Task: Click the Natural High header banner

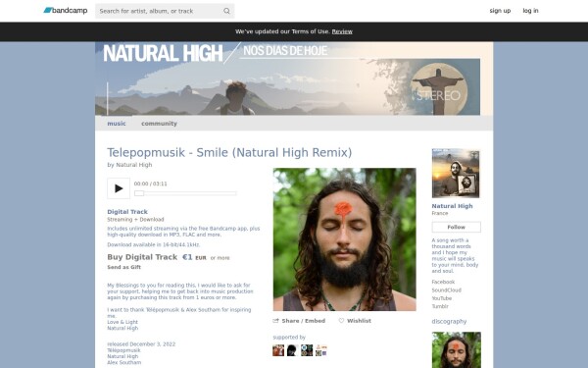Action: (x=294, y=79)
